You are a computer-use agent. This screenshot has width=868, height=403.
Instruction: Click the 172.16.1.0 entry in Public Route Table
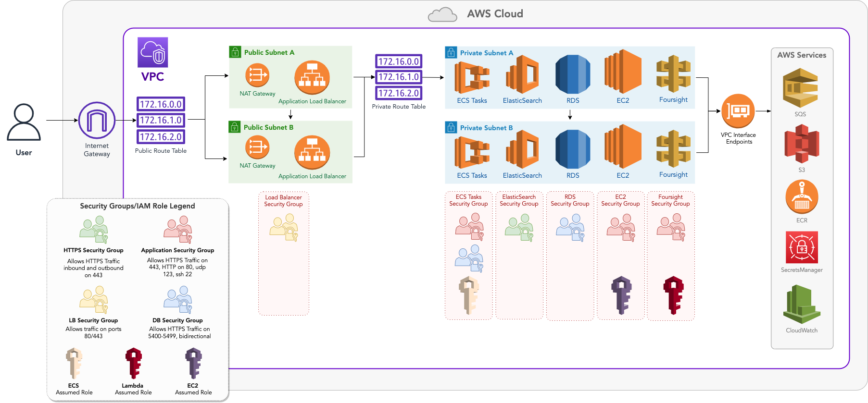(161, 120)
